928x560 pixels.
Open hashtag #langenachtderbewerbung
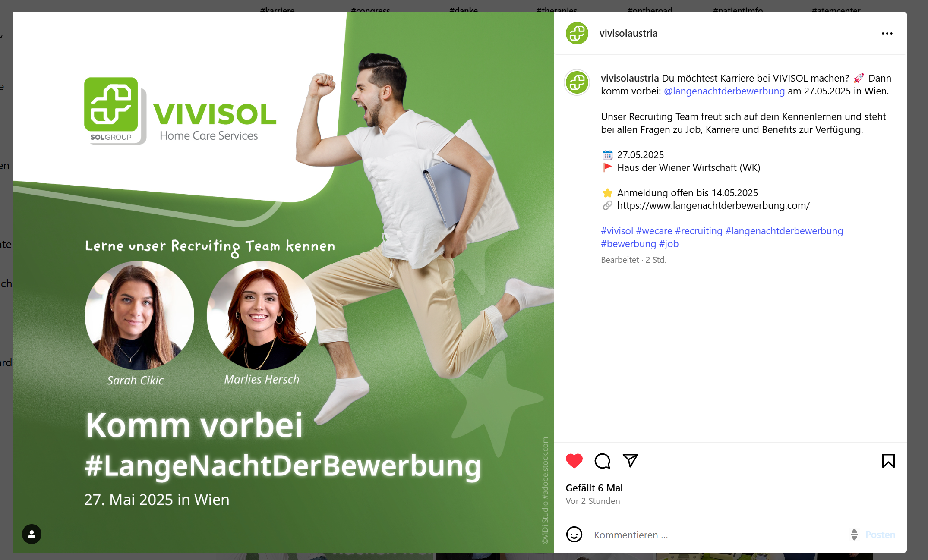[784, 231]
